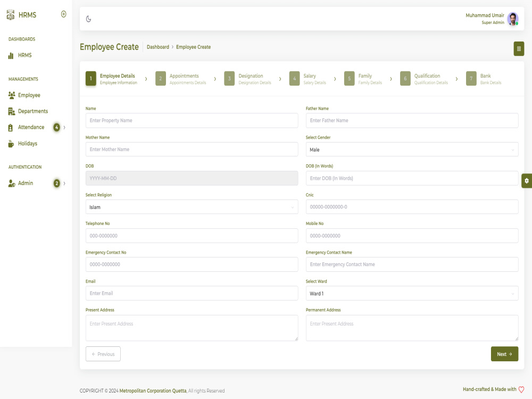Toggle the sidebar pin circle icon

(63, 14)
